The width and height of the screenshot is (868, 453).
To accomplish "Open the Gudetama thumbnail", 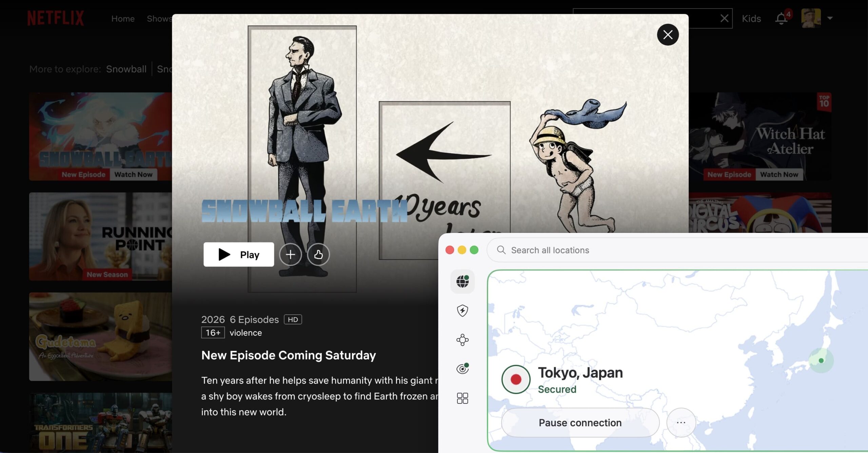I will point(100,337).
